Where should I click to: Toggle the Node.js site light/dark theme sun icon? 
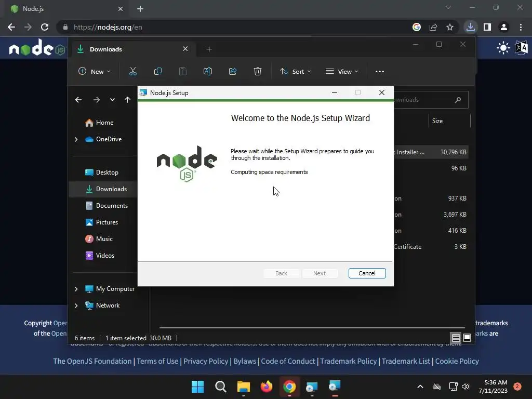click(503, 48)
